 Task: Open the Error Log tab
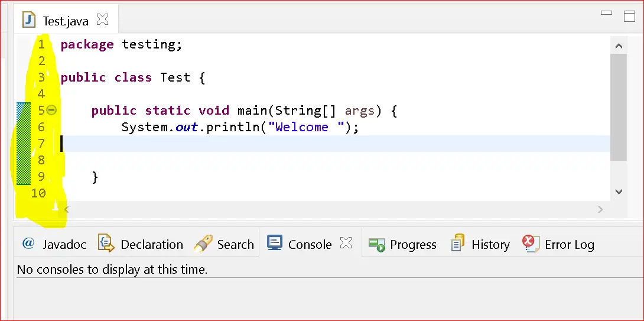[558, 244]
